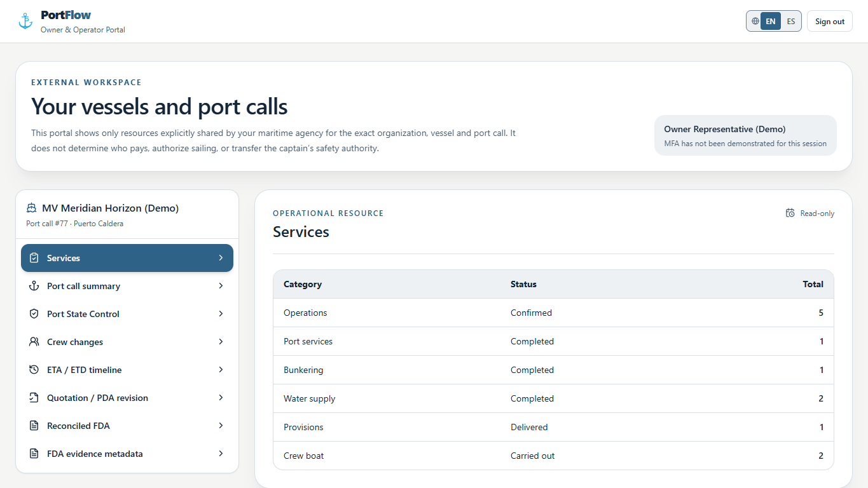The height and width of the screenshot is (488, 868).
Task: Click the Port call #77 · Puerto Caldera text
Action: (x=75, y=224)
